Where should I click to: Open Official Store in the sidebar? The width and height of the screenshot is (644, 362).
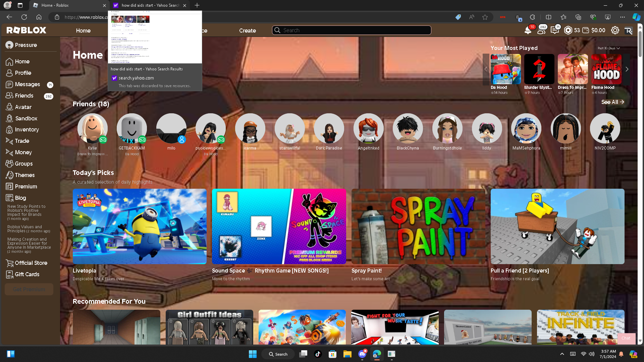31,263
